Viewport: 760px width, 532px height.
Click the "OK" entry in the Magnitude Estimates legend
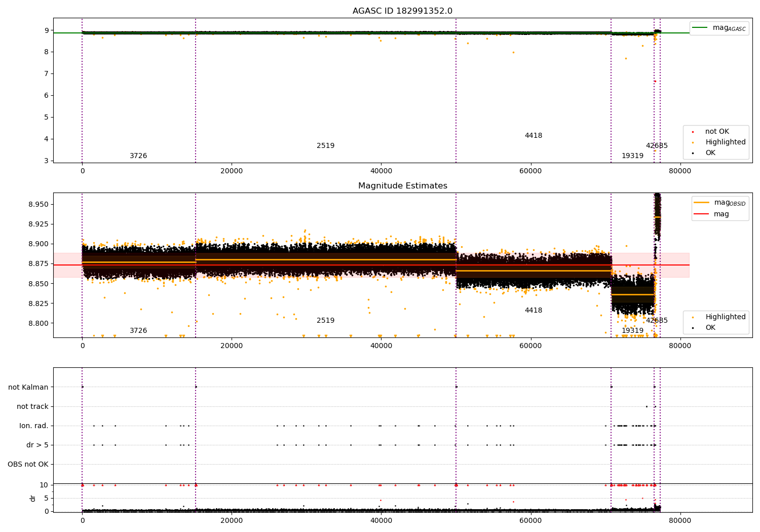(x=710, y=328)
